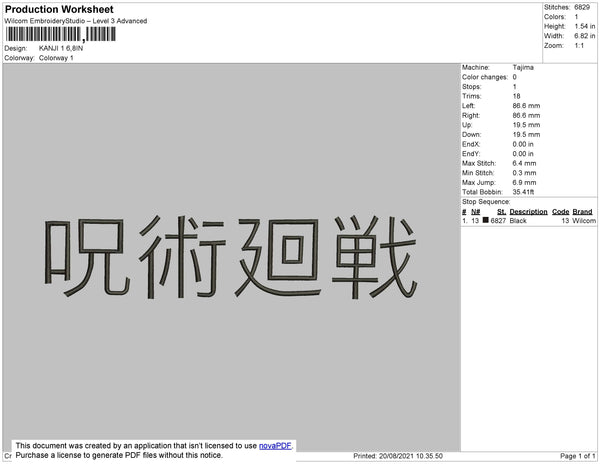Click the Up value '19.5 mm'
The height and width of the screenshot is (464, 600).
point(526,125)
